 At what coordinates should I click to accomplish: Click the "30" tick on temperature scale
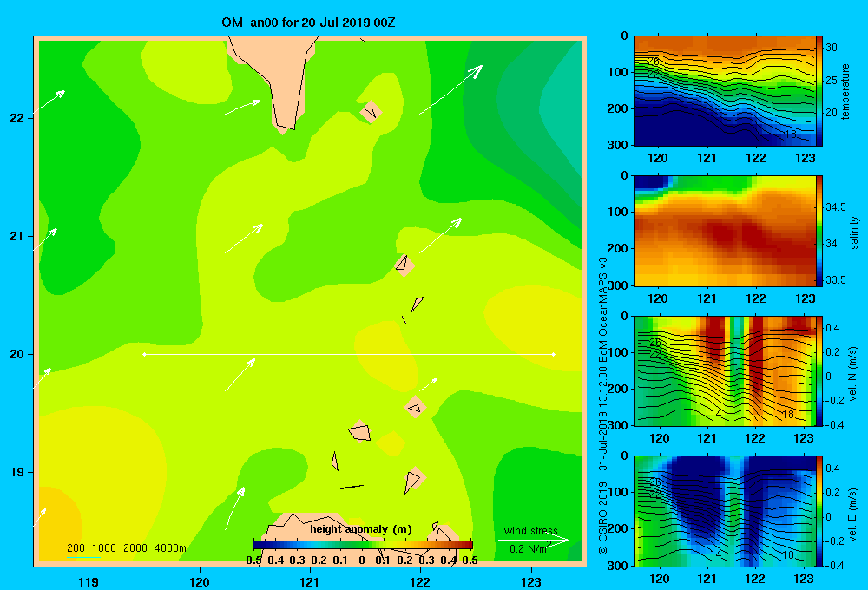pyautogui.click(x=832, y=48)
